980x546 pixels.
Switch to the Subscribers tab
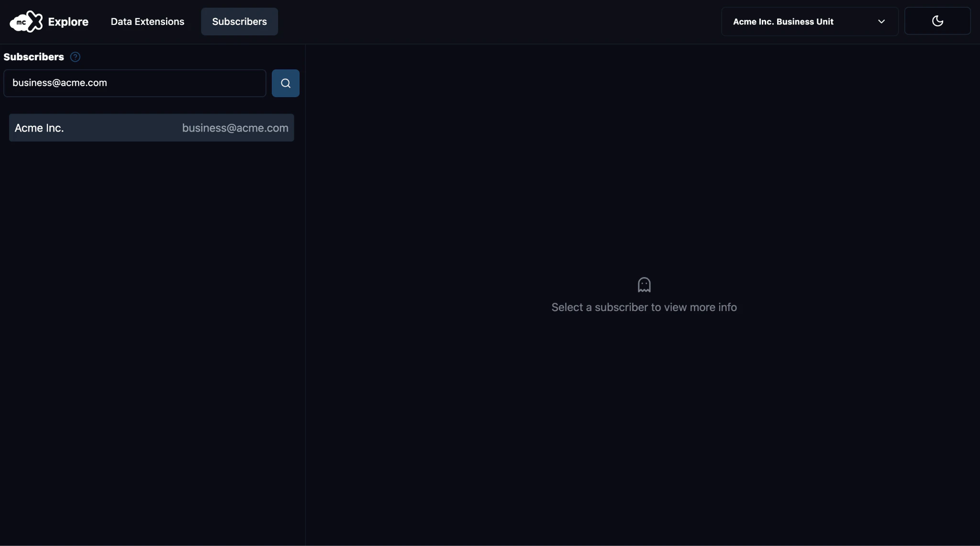click(239, 22)
